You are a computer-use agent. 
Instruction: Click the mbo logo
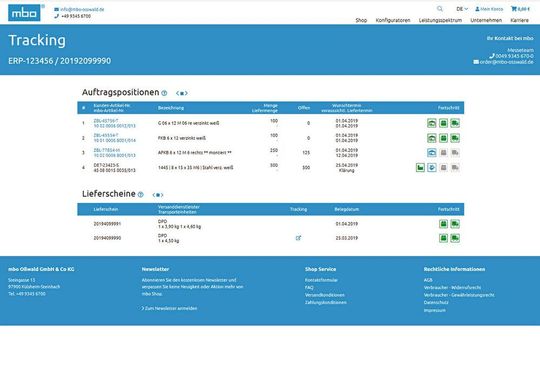24,13
